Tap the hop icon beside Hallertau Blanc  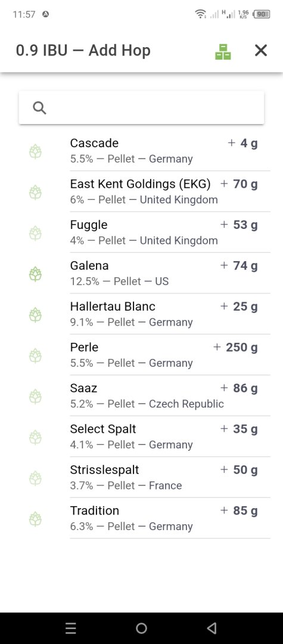(35, 315)
